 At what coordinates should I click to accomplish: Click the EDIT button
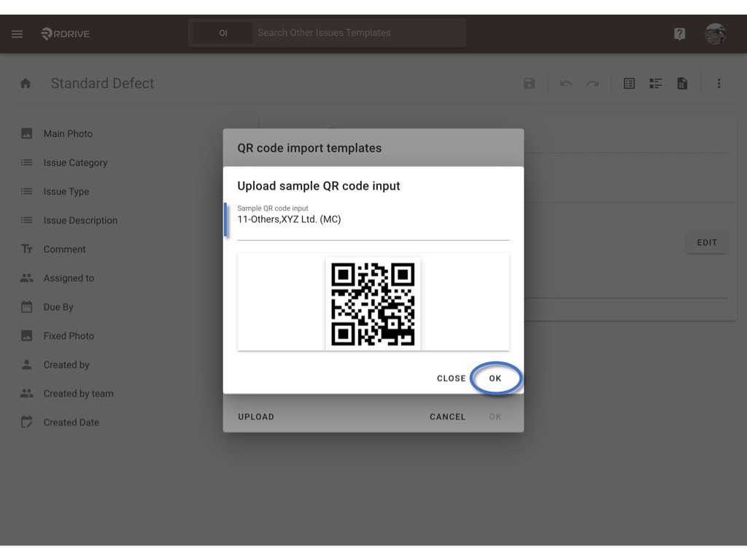pyautogui.click(x=707, y=242)
